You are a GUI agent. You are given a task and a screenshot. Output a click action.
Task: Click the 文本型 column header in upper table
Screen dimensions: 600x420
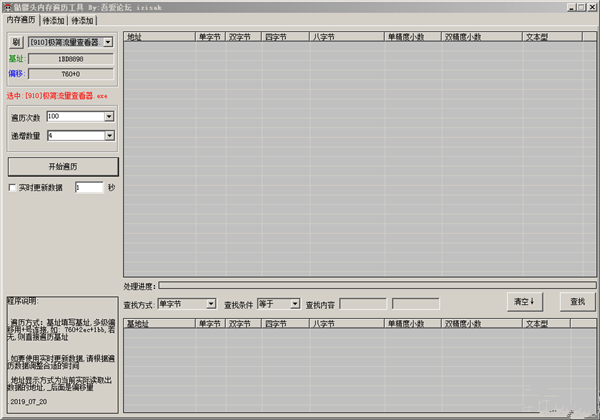coord(553,37)
